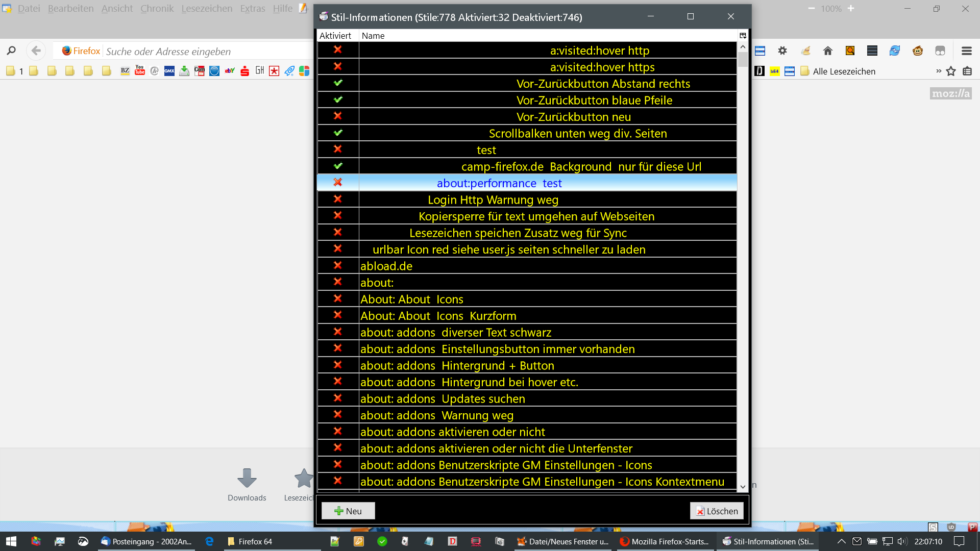The width and height of the screenshot is (980, 551).
Task: Open the column picker in list header
Action: click(743, 36)
